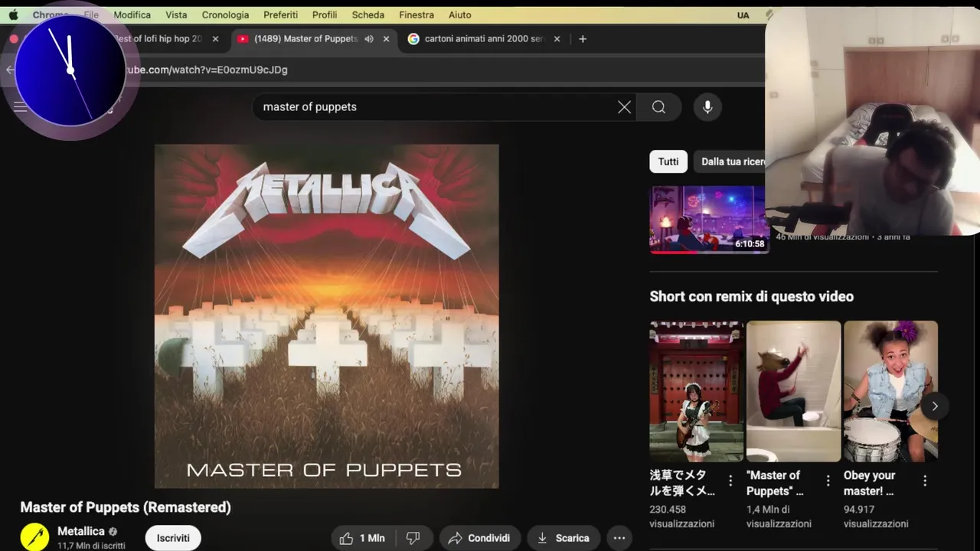Screen dimensions: 980x551
Task: Click the Master of Puppets album video
Action: tap(327, 316)
